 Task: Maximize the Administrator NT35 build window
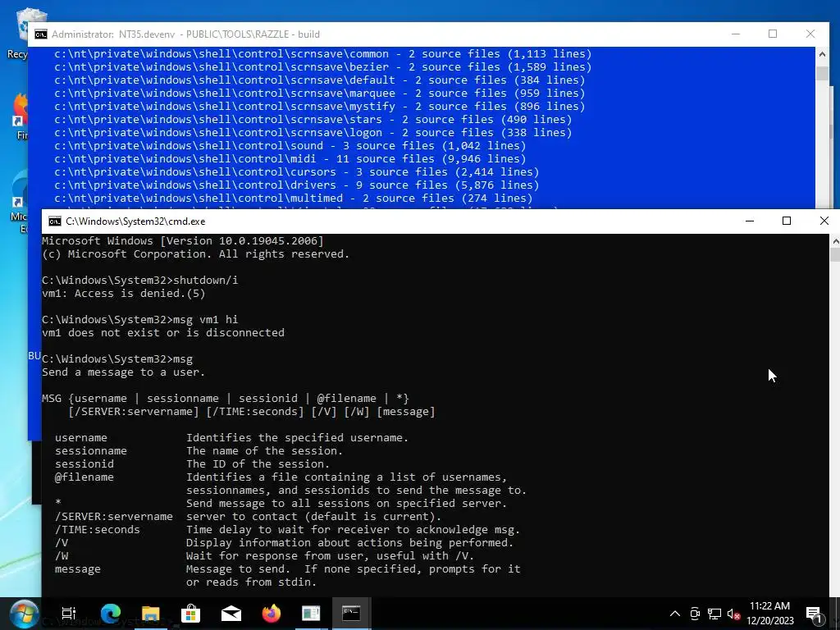coord(773,34)
